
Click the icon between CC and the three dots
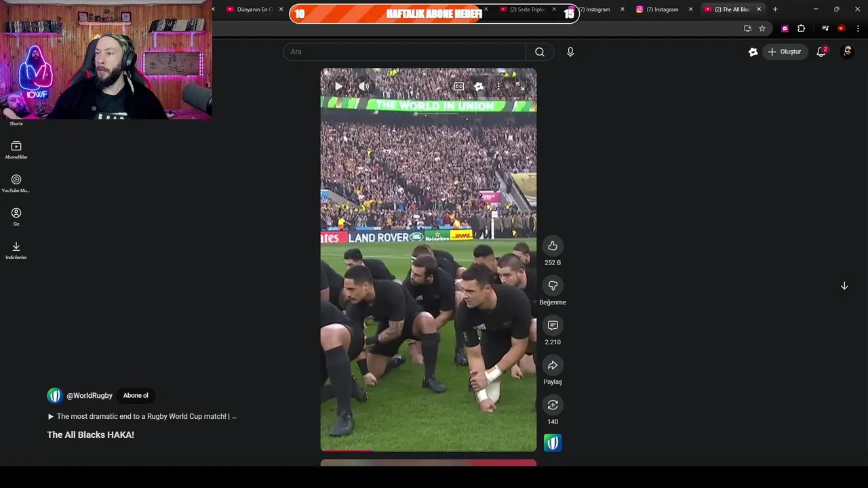479,86
